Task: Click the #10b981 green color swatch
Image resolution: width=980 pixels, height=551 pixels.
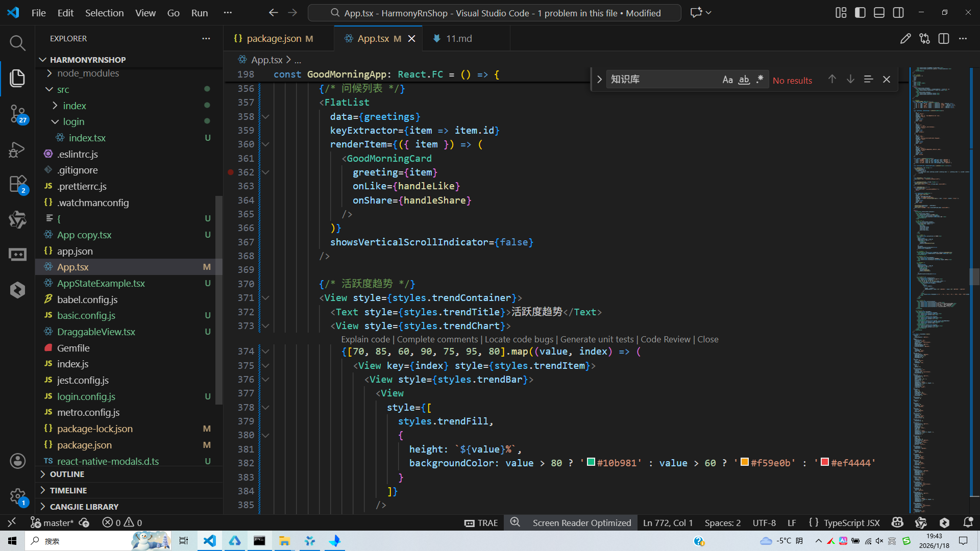Action: [591, 462]
